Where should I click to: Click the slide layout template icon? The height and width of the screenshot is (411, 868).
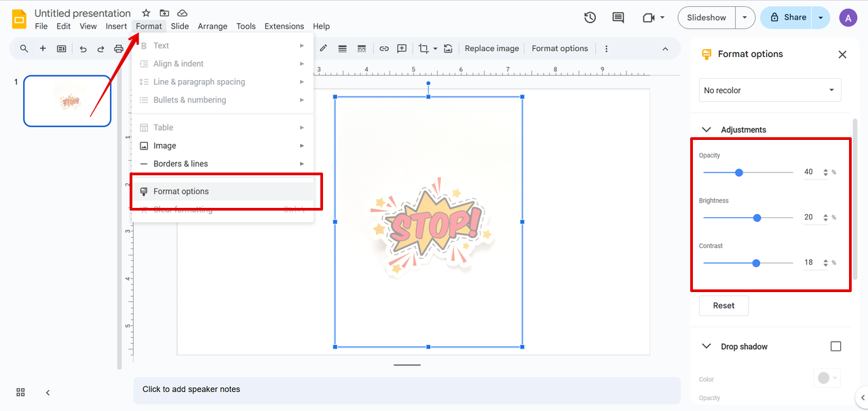pyautogui.click(x=62, y=48)
